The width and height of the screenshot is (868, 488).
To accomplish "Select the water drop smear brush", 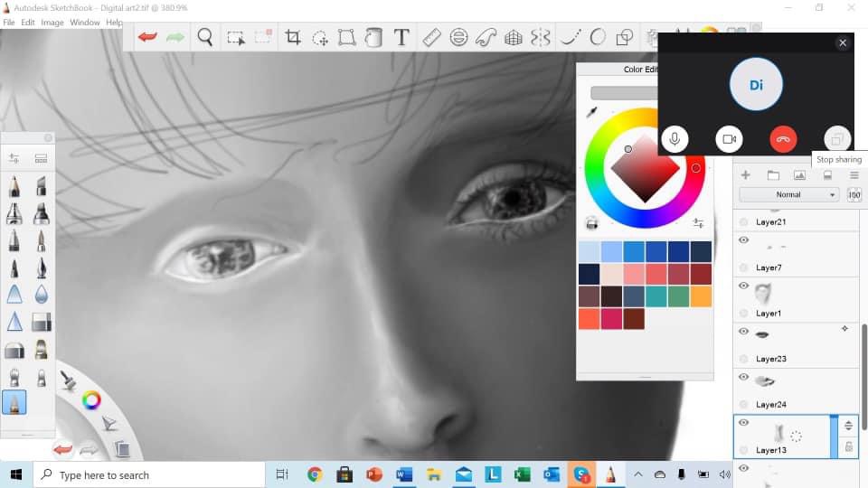I will click(x=41, y=295).
